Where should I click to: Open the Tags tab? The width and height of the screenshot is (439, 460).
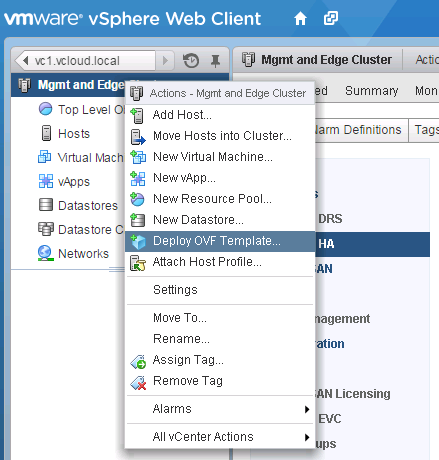coord(424,130)
